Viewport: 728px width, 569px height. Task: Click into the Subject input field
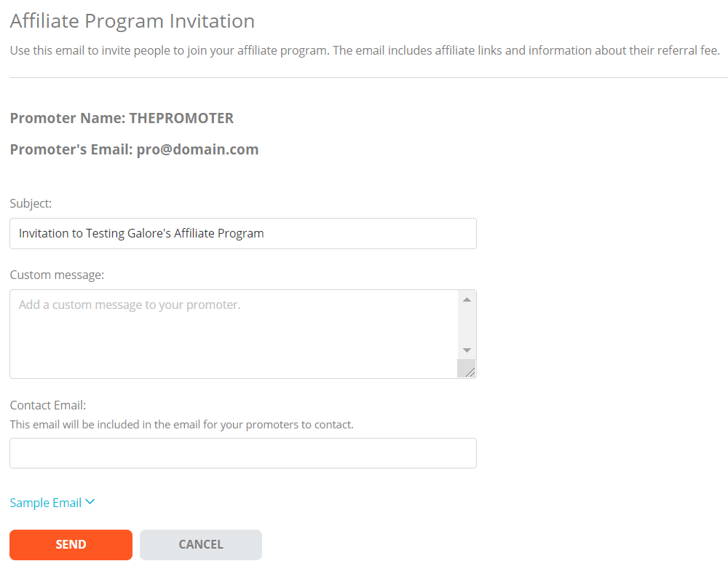243,233
